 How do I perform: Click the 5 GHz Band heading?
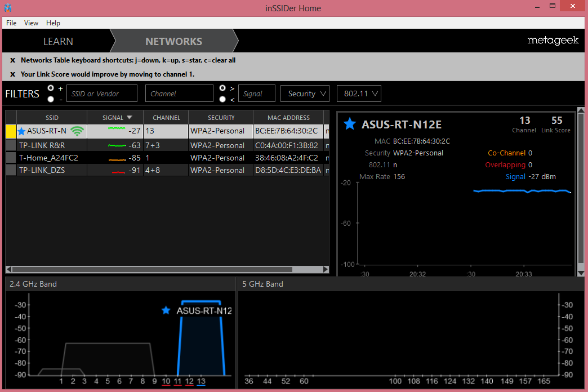(262, 284)
